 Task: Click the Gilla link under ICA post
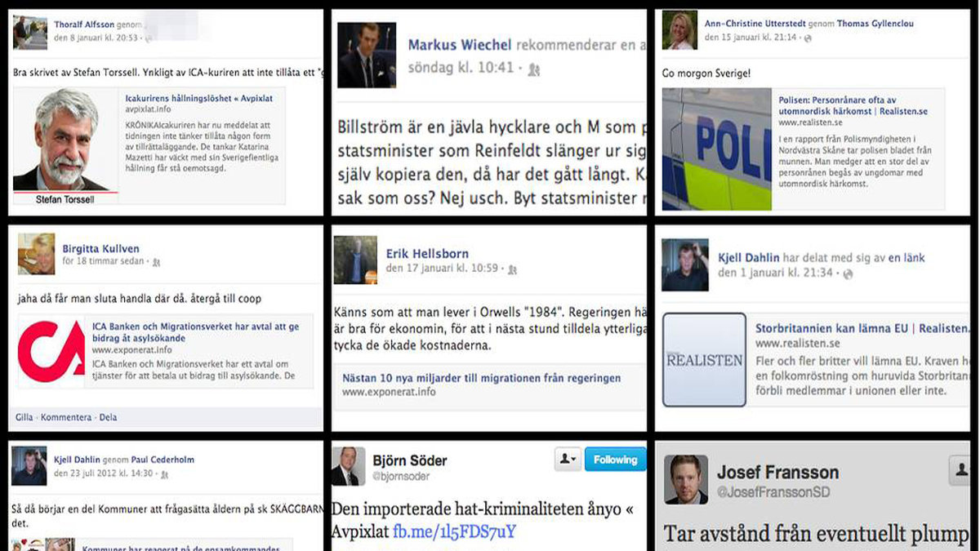[x=24, y=417]
